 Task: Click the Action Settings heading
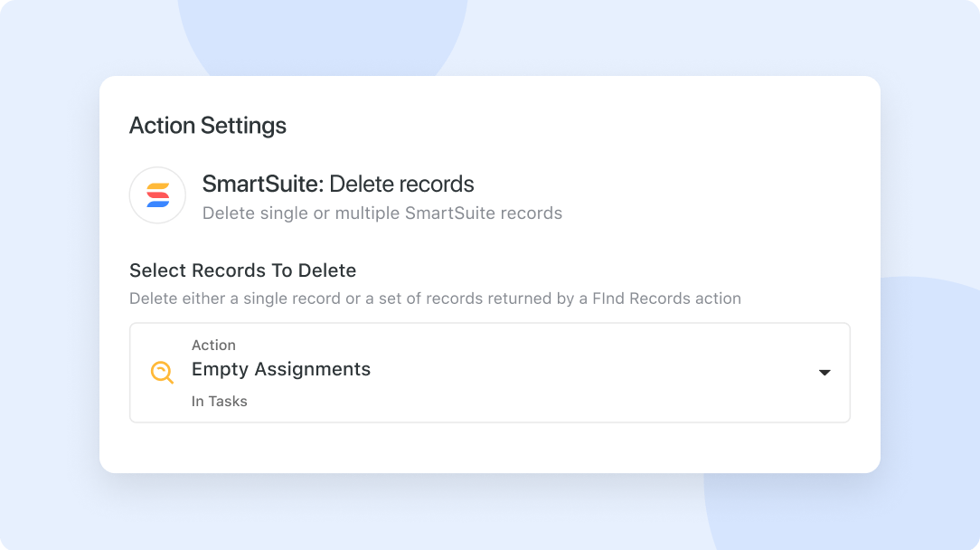point(208,126)
